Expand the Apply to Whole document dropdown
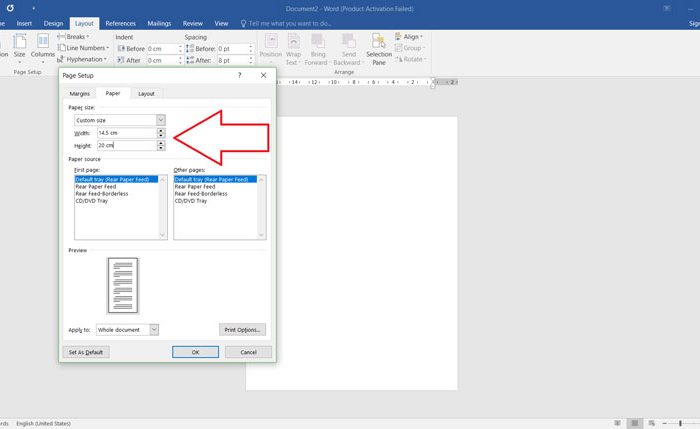Viewport: 700px width, 429px height. click(x=154, y=329)
